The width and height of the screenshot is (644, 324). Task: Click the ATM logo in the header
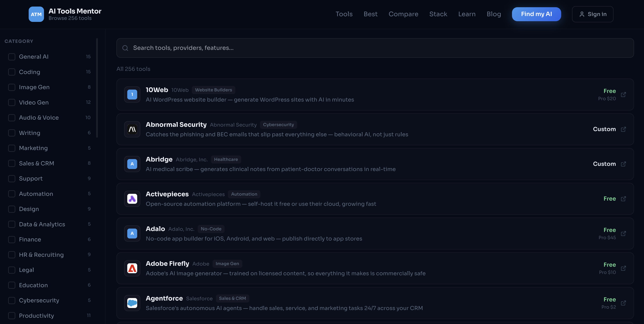pyautogui.click(x=36, y=14)
